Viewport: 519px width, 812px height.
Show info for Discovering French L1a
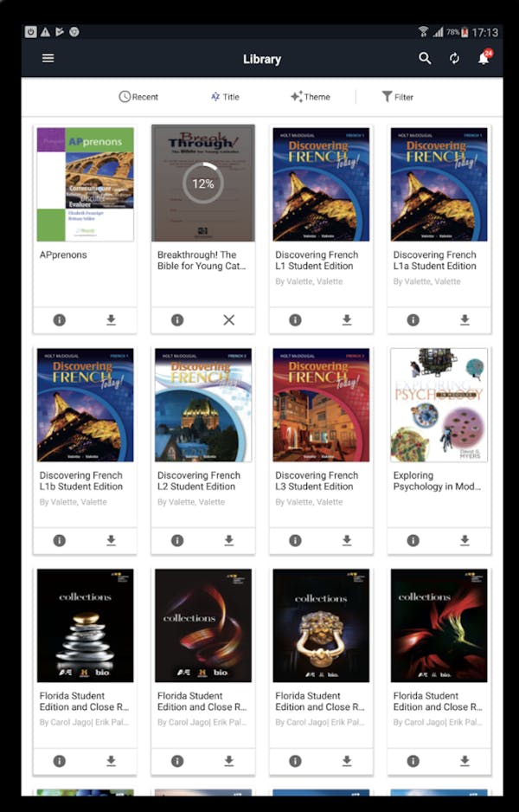[x=413, y=320]
